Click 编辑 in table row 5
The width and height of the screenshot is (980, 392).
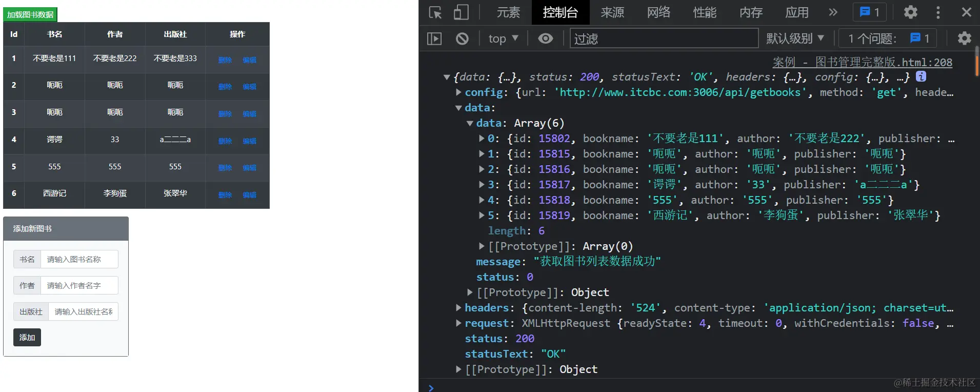tap(249, 168)
